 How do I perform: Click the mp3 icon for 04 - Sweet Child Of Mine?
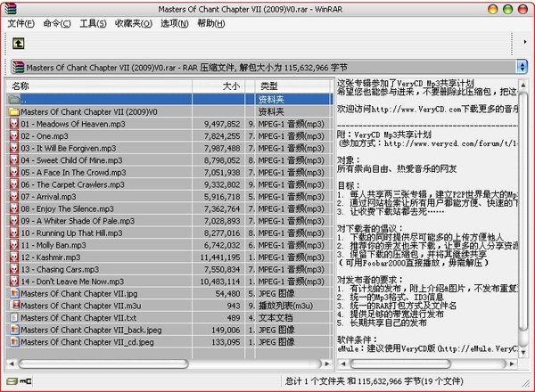(14, 159)
